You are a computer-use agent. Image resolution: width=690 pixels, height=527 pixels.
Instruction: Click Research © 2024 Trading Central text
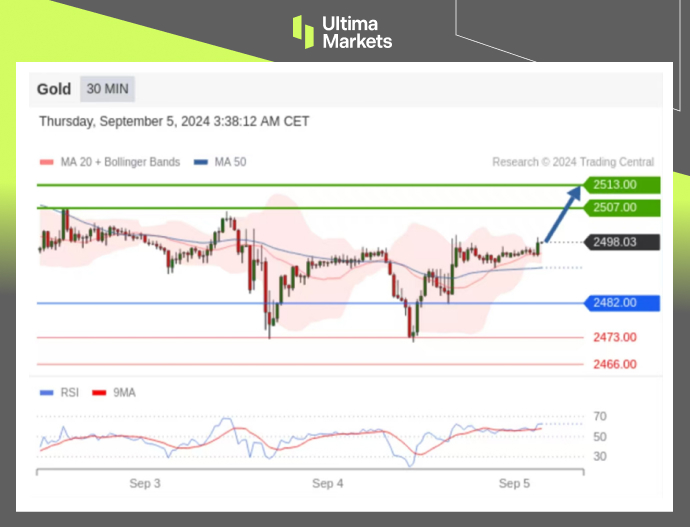[573, 162]
